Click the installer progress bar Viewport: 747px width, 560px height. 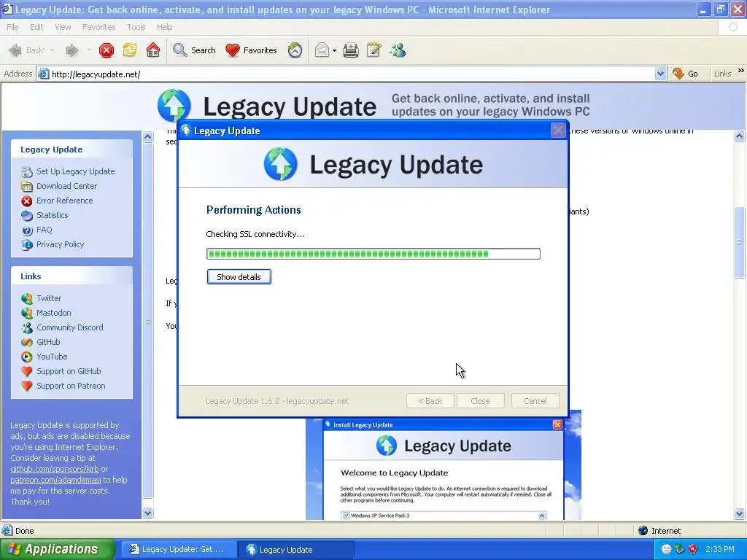pos(373,254)
